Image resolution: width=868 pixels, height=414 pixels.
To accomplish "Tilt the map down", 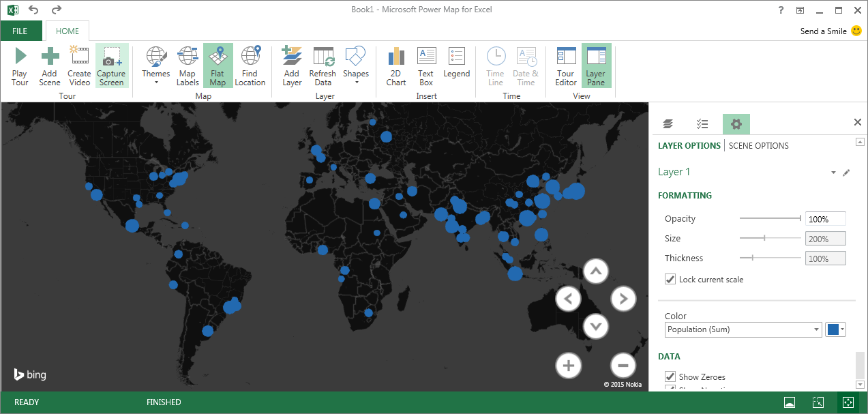I will tap(596, 326).
